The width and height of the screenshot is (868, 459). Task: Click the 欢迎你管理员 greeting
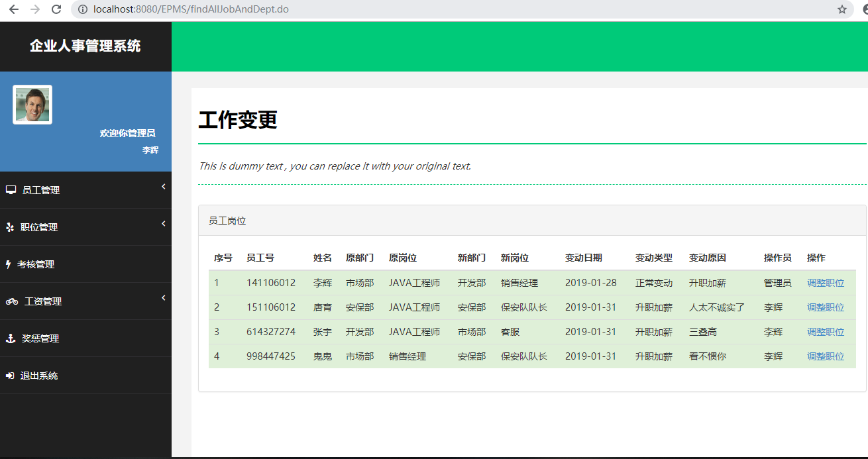point(128,133)
